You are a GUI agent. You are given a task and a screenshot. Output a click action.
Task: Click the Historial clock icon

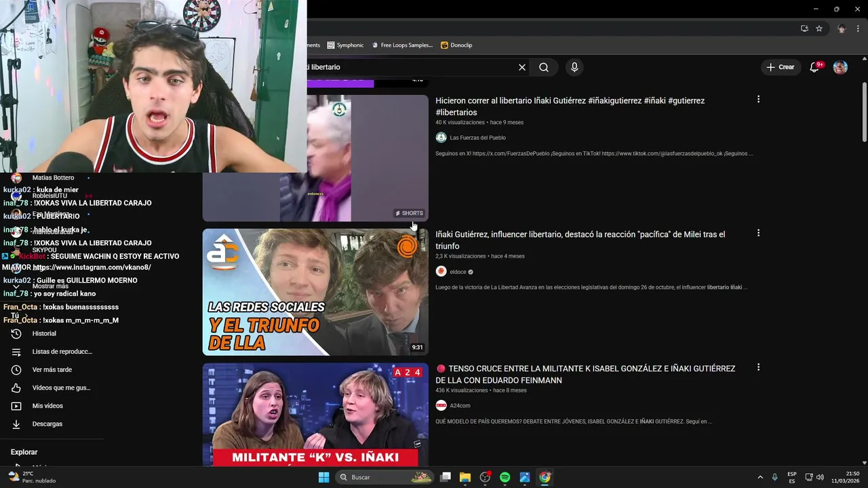pos(16,333)
